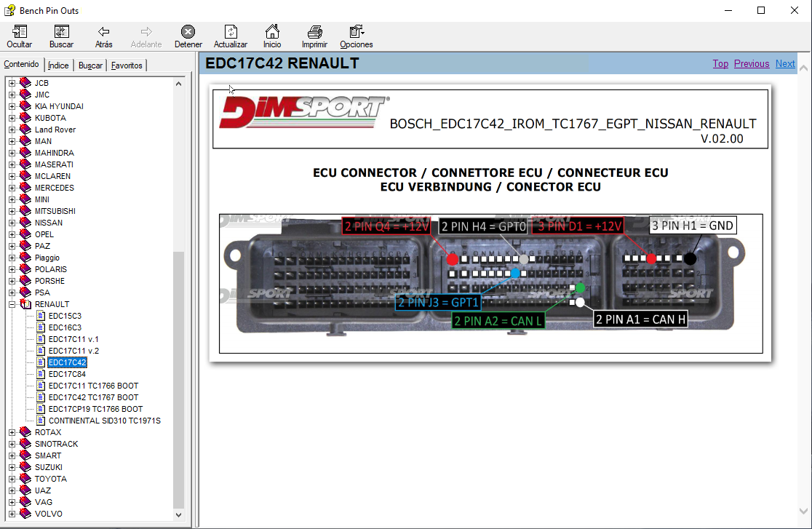Expand the PSA tree node

tap(12, 293)
